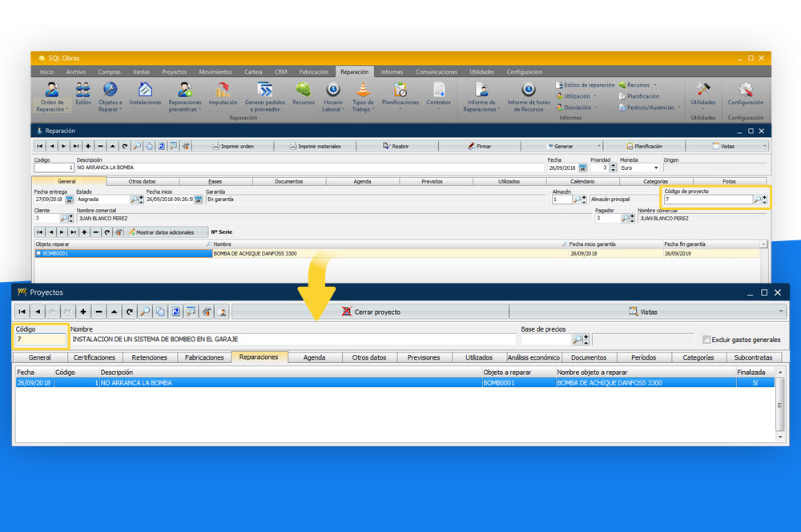
Task: Click the Cerrar proyecto button
Action: [370, 312]
